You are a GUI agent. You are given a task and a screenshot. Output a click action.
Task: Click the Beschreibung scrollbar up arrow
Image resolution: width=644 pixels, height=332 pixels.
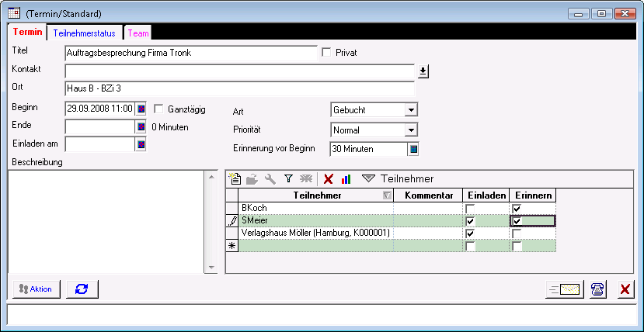(211, 177)
